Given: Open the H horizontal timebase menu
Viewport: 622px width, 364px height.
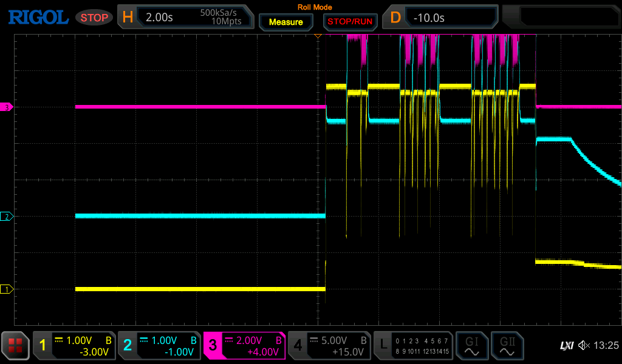Looking at the screenshot, I should [128, 17].
